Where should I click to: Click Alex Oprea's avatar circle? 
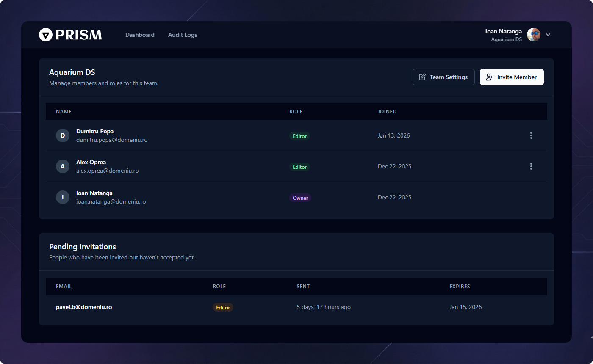coord(63,166)
